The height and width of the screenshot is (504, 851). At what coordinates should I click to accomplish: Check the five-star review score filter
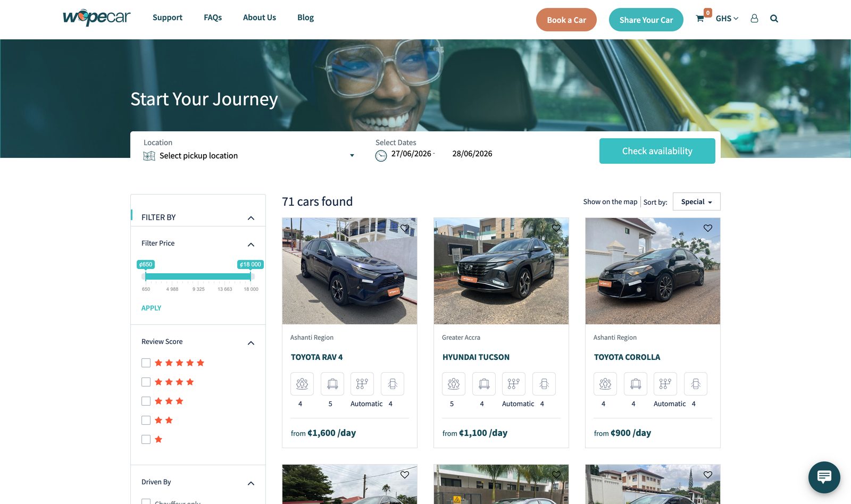[146, 363]
